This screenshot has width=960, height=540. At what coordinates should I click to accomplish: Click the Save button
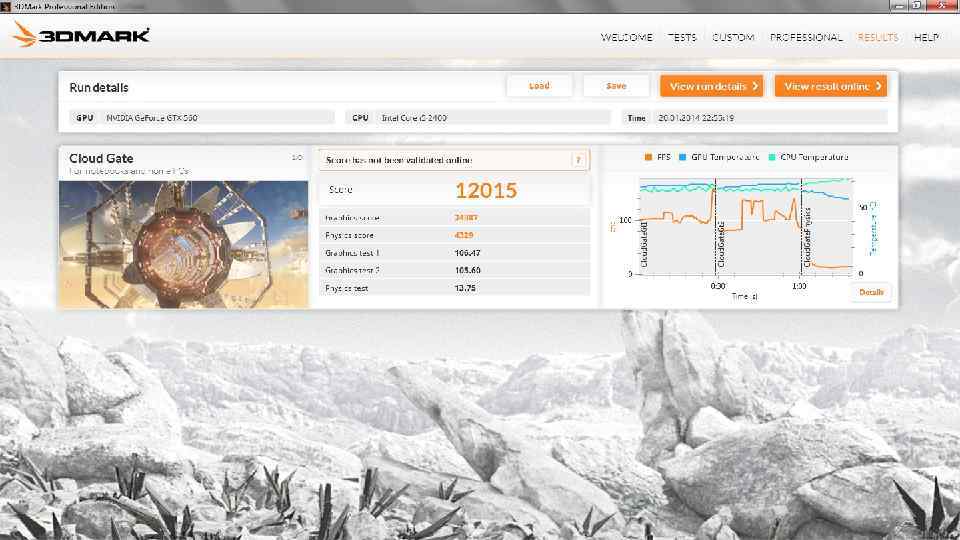click(616, 86)
